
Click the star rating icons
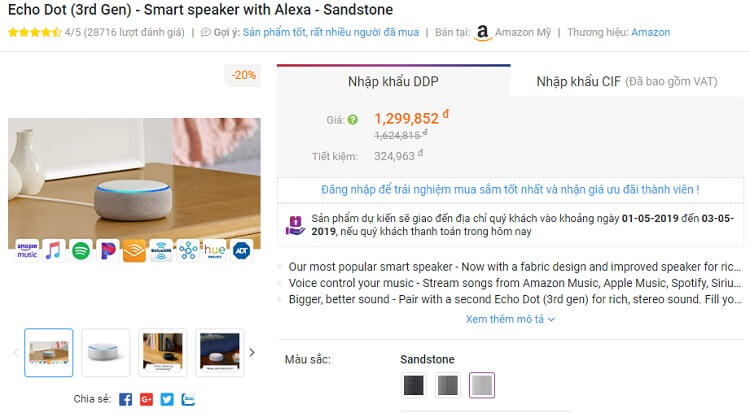(34, 33)
